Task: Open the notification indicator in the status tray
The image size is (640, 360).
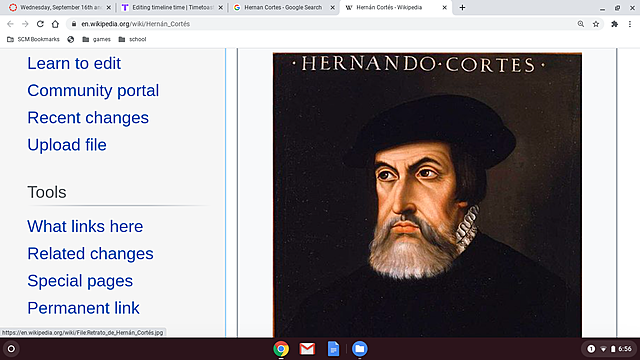Action: coord(591,349)
